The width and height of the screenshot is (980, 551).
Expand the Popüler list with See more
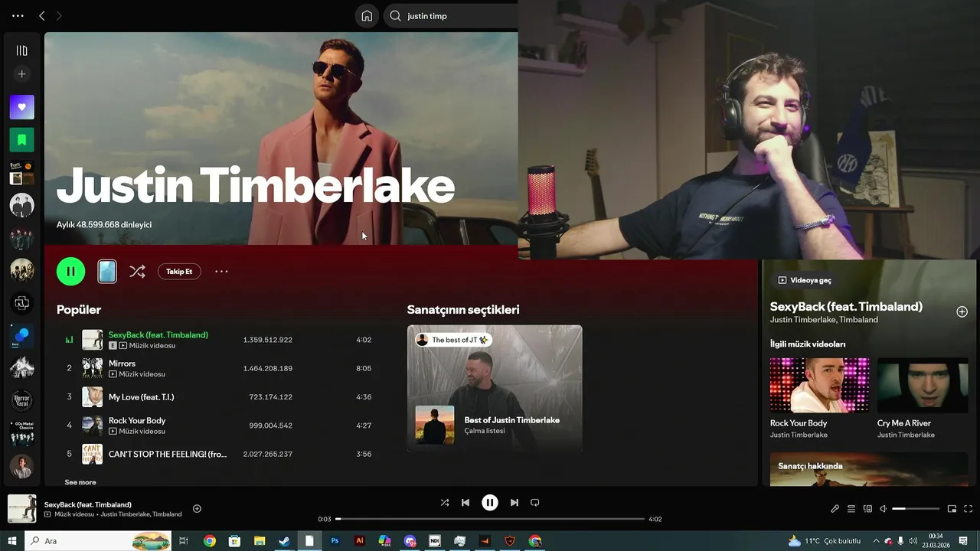click(80, 482)
